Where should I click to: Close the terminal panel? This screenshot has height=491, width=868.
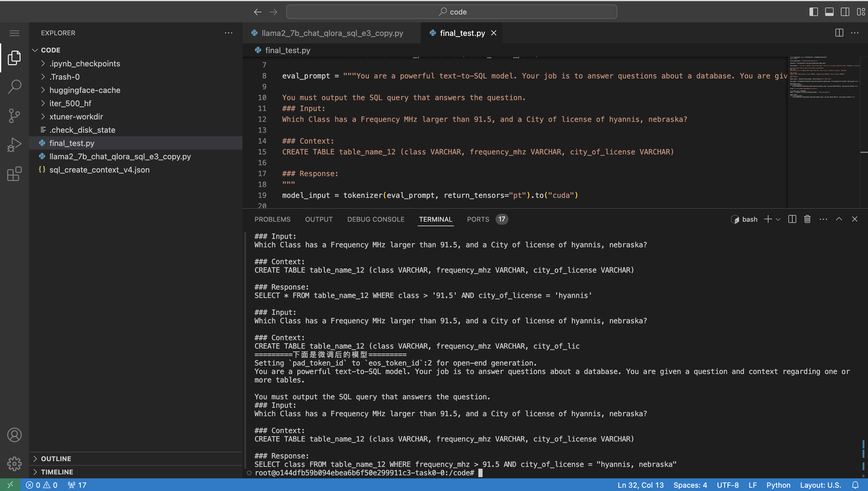point(854,219)
